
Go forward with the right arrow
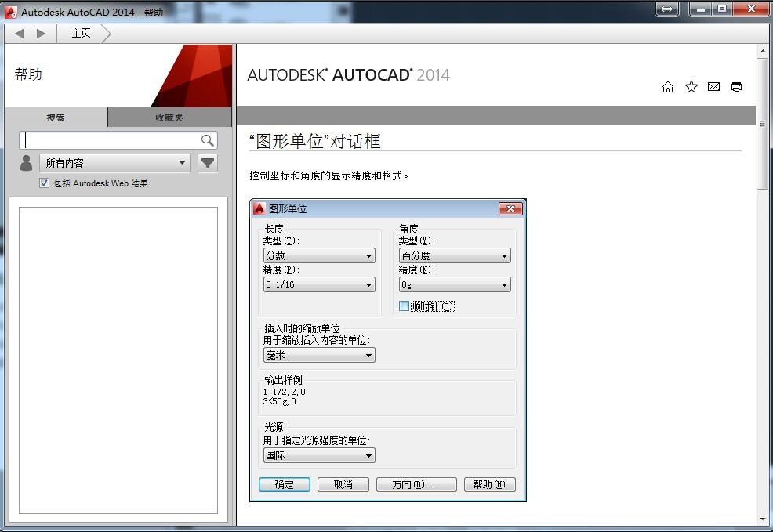click(x=41, y=34)
